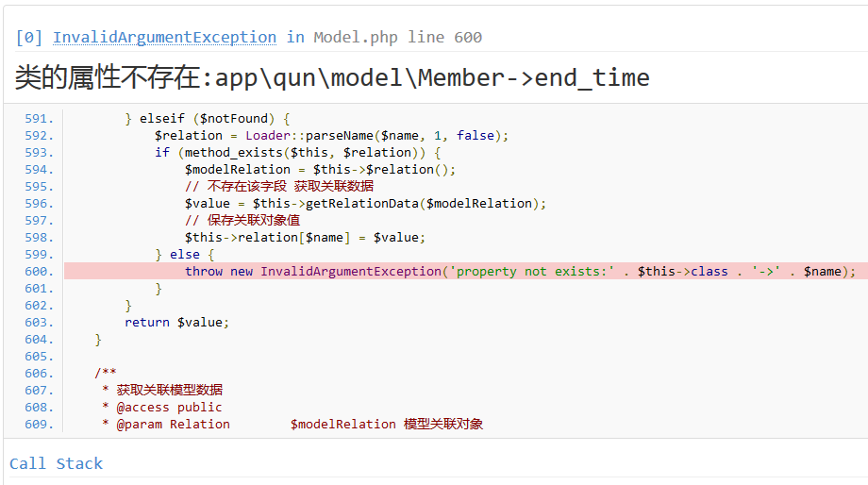The height and width of the screenshot is (485, 868).
Task: Click the error message heading mentioning end_time
Action: tap(332, 77)
